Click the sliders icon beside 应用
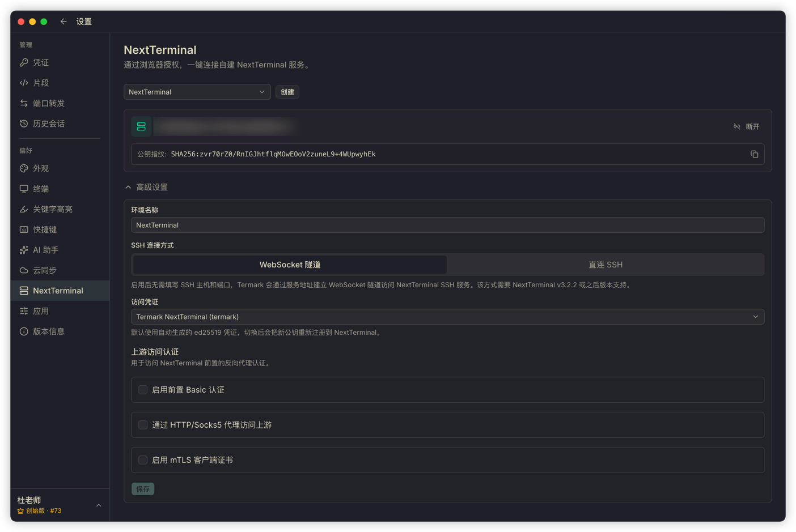 click(x=24, y=311)
